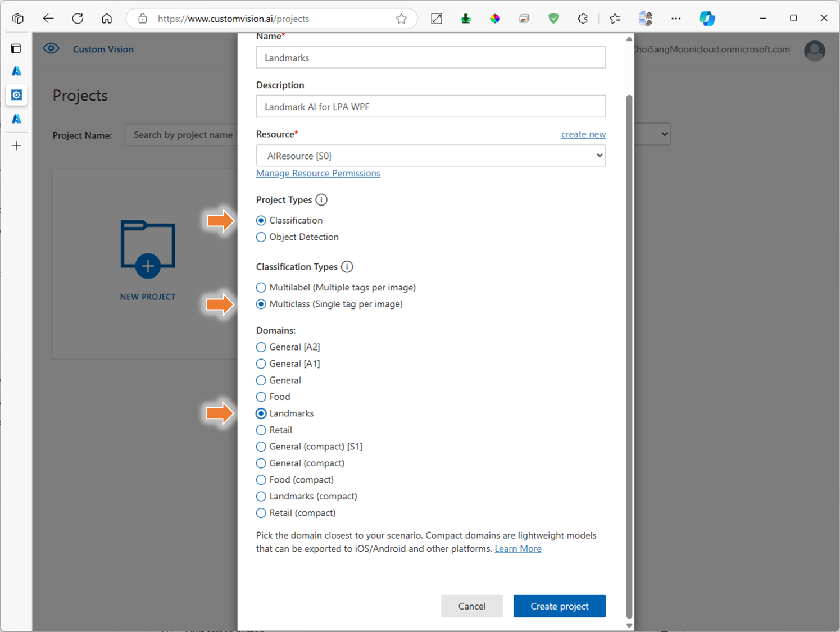Open the dropdown behind the dialog on Projects page
This screenshot has height=632, width=840.
tap(652, 134)
